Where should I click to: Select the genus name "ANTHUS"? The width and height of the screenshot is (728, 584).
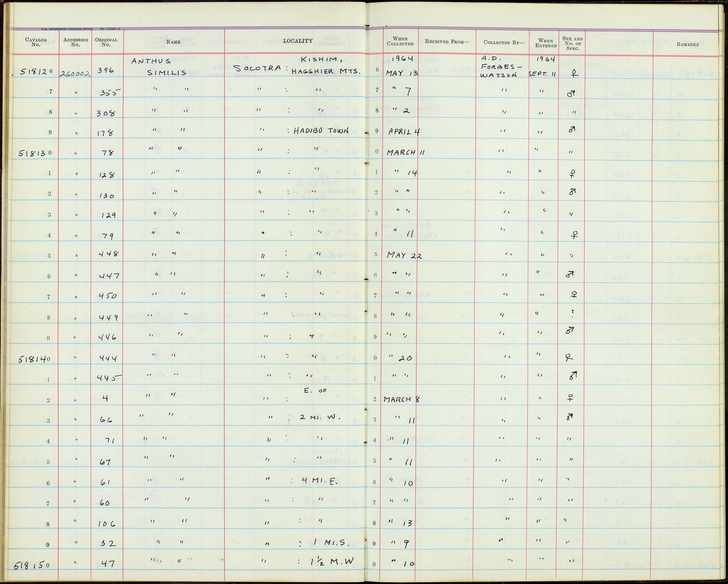coord(151,61)
